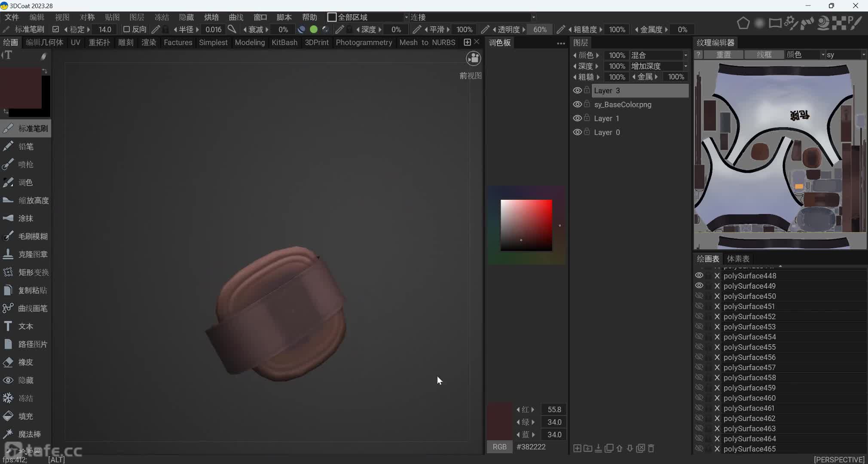
Task: Click the 重置 reset button in texture editor
Action: [x=724, y=55]
